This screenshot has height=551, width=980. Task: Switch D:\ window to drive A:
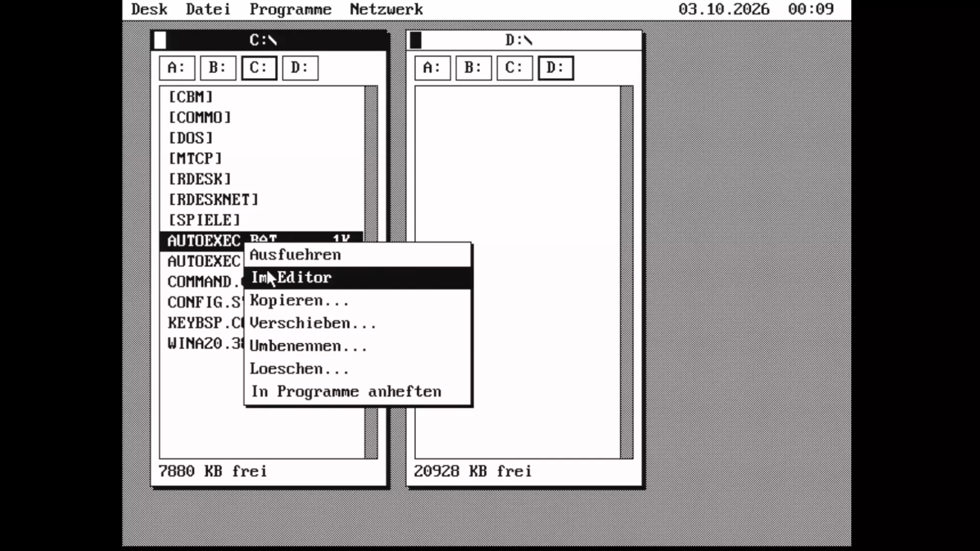(433, 68)
